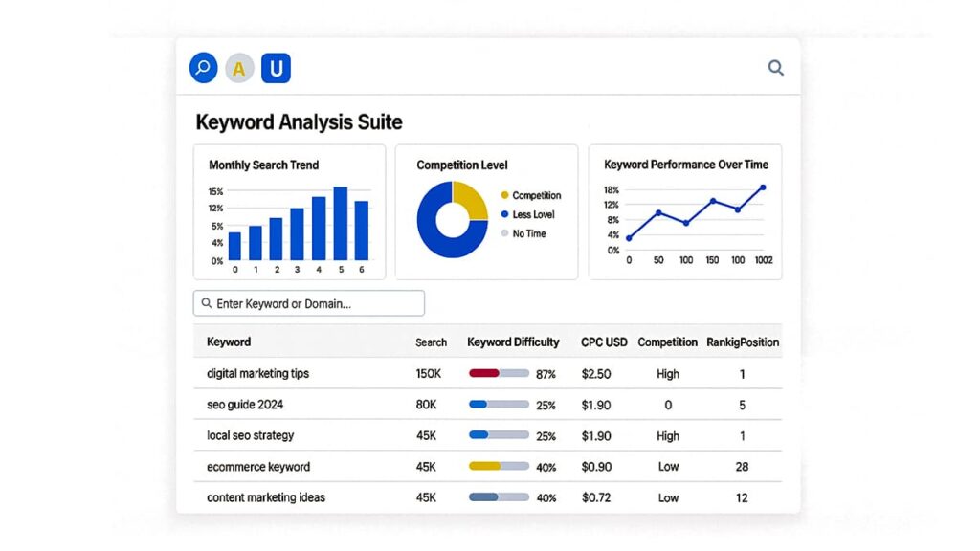Click the Enter Keyword or Domain field
This screenshot has width=980, height=551.
tap(308, 302)
